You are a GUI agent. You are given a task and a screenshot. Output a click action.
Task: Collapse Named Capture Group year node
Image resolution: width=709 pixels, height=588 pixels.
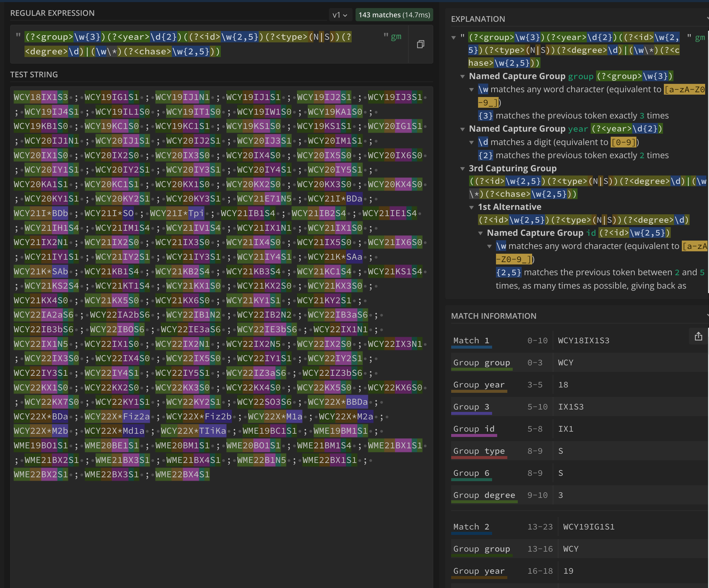point(463,129)
